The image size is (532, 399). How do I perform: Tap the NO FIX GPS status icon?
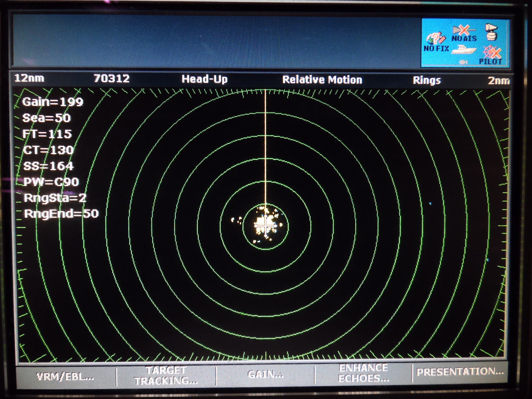click(x=436, y=42)
